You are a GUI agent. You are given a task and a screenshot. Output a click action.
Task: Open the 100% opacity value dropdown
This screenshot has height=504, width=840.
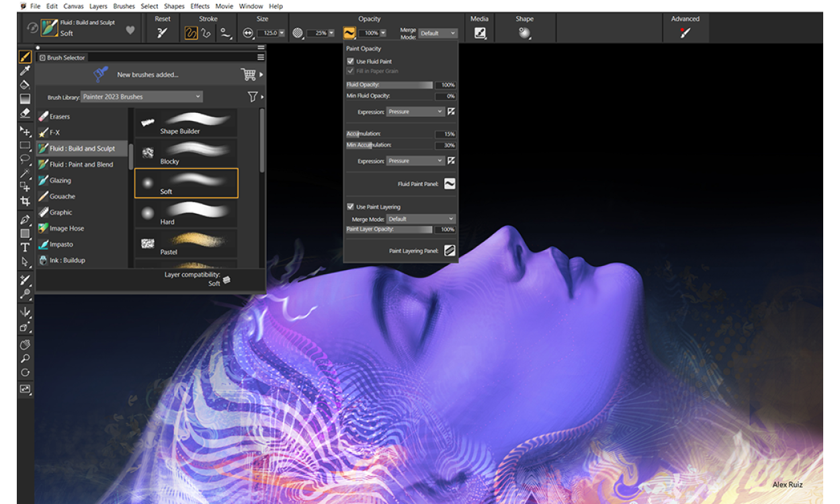[383, 32]
